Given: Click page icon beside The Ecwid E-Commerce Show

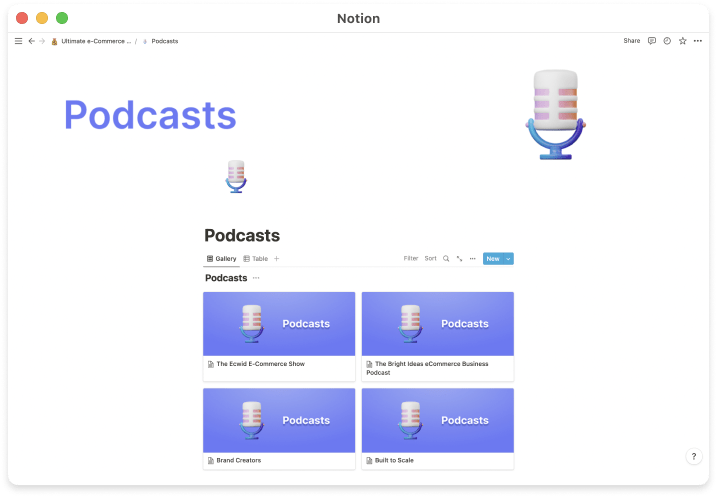Looking at the screenshot, I should pyautogui.click(x=211, y=364).
